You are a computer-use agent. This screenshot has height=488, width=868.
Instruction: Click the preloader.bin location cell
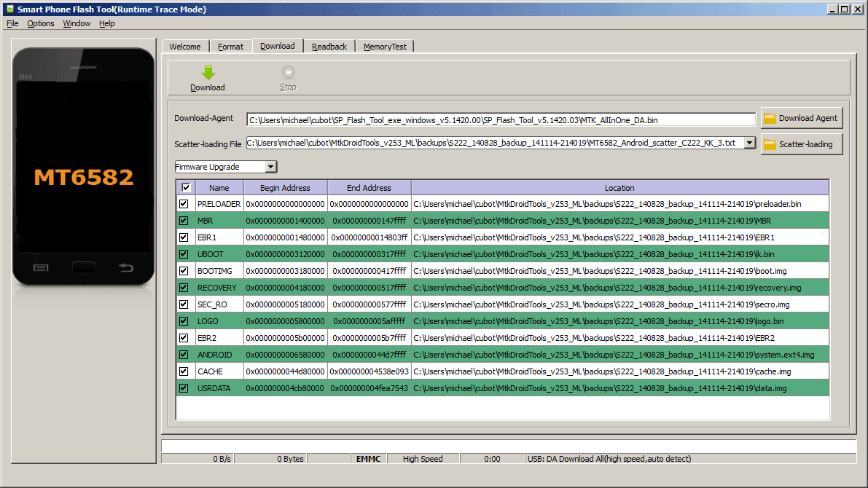point(619,204)
